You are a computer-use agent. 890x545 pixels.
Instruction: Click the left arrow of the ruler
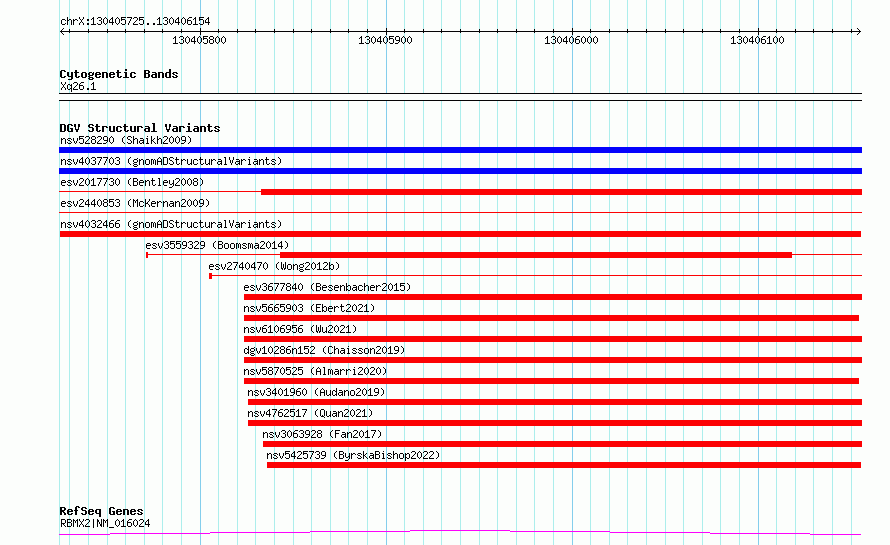point(62,31)
